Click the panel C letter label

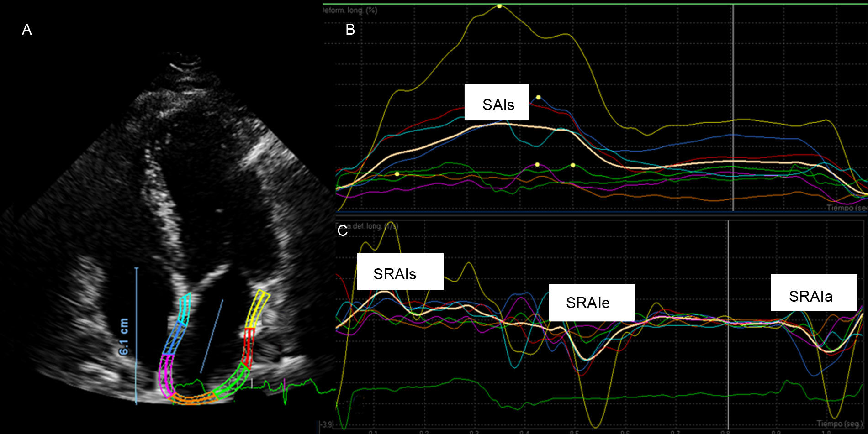coord(342,231)
